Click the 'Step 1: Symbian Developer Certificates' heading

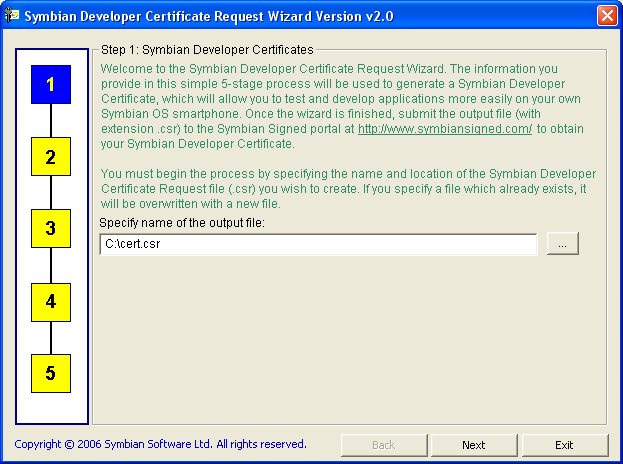[x=207, y=50]
